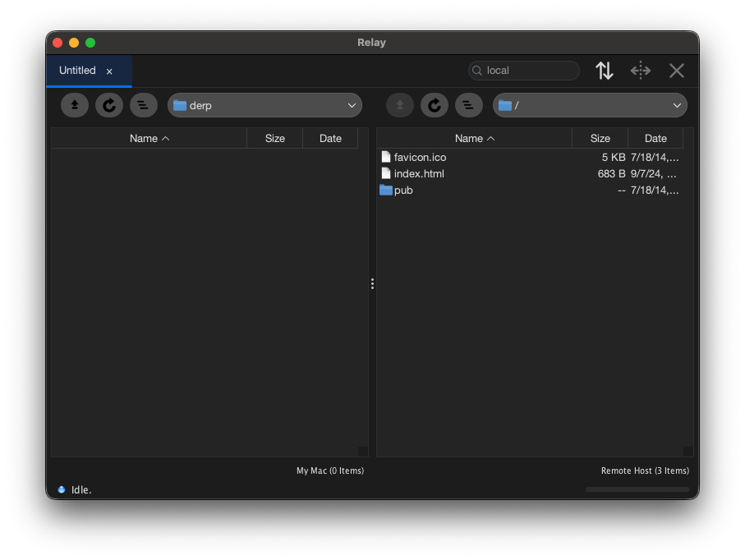The height and width of the screenshot is (560, 745).
Task: Select index.html in remote list
Action: coord(419,174)
